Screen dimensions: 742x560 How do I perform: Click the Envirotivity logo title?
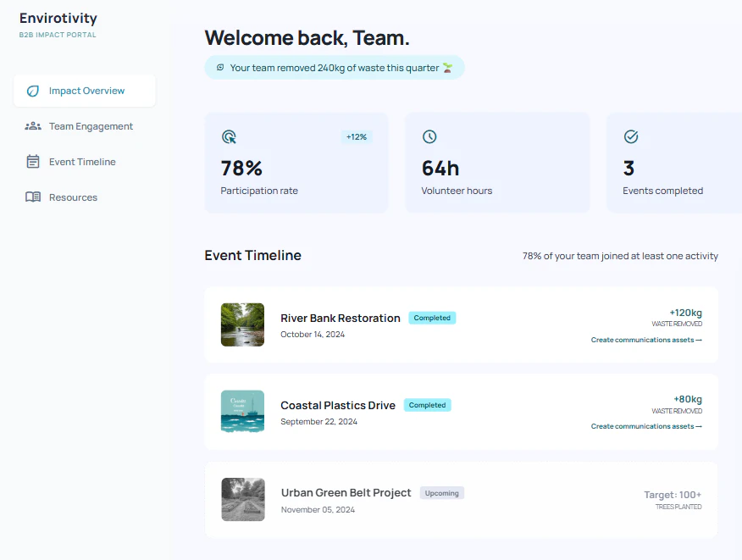58,18
